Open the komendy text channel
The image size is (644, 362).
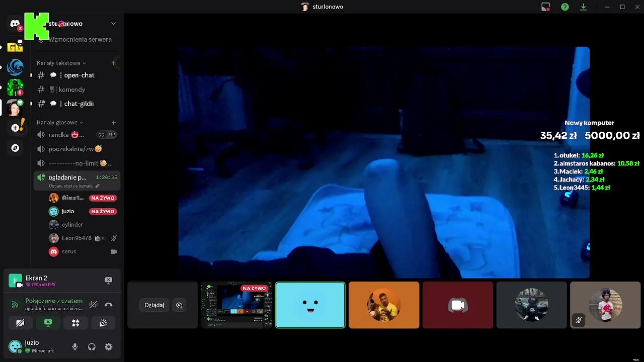click(x=77, y=89)
